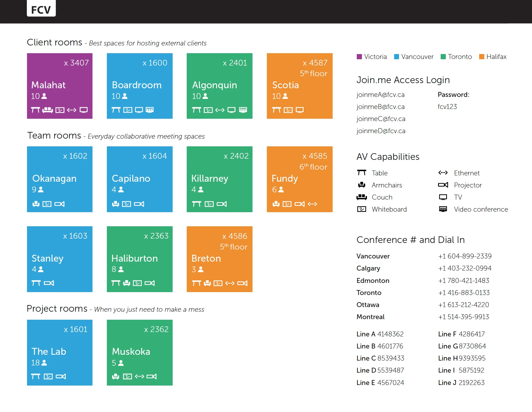Click the whiteboard icon on The Lab tile
Viewport: 532px width, 412px height.
pos(48,376)
